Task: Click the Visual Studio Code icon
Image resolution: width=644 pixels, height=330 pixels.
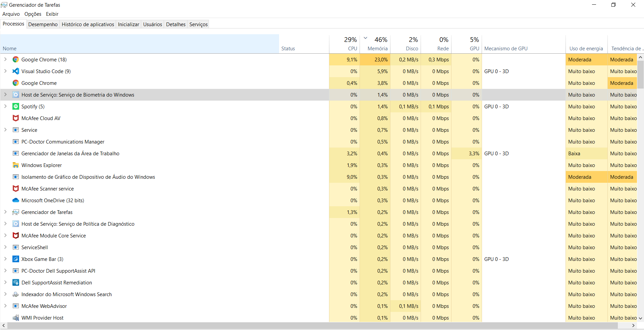Action: 15,71
